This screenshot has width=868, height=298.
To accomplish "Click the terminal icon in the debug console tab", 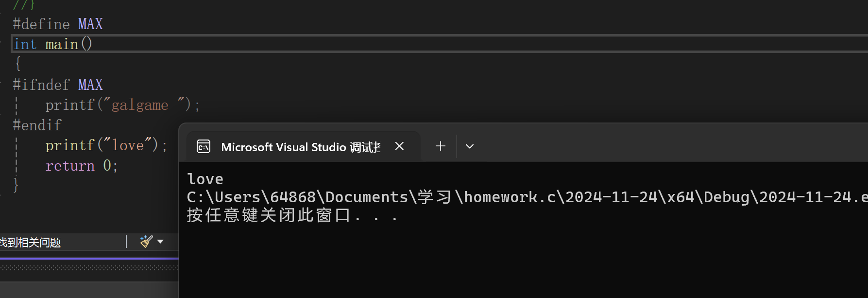I will [x=204, y=146].
